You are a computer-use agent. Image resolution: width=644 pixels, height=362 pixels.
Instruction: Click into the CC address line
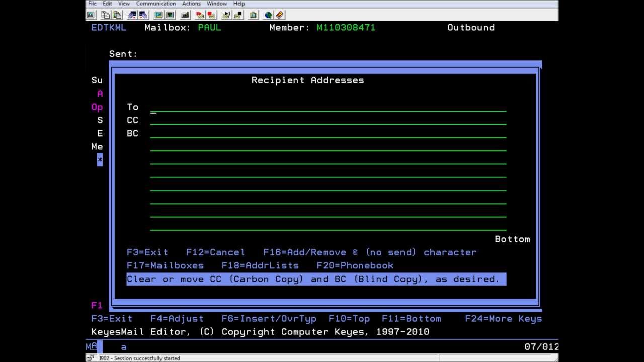[x=328, y=120]
